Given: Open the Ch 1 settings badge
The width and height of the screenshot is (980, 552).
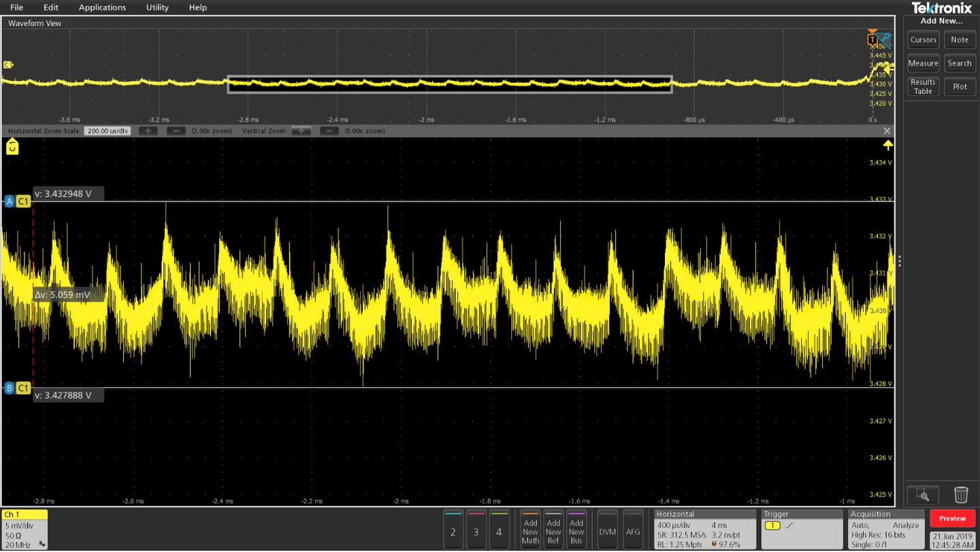Looking at the screenshot, I should click(25, 529).
